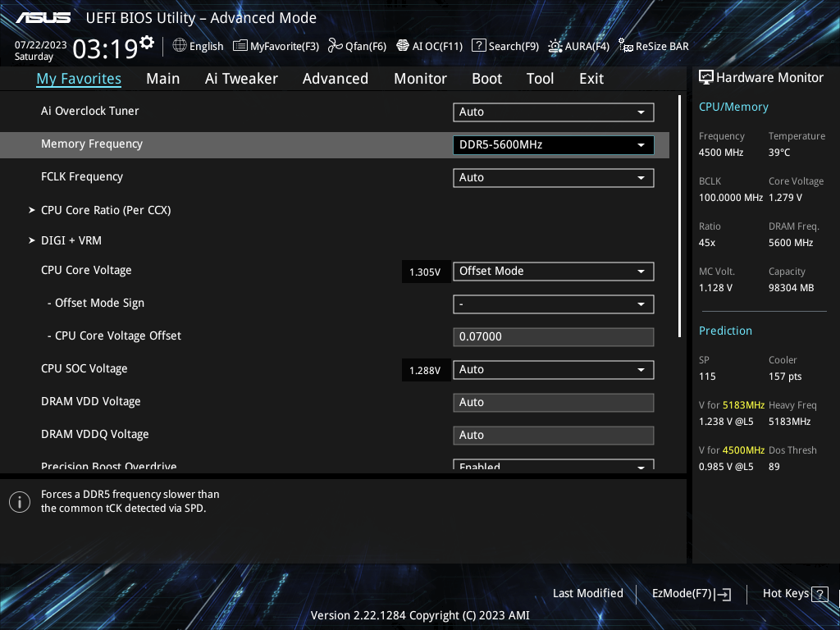Click the 157 pts cooler score
Image resolution: width=840 pixels, height=630 pixels.
coord(785,377)
